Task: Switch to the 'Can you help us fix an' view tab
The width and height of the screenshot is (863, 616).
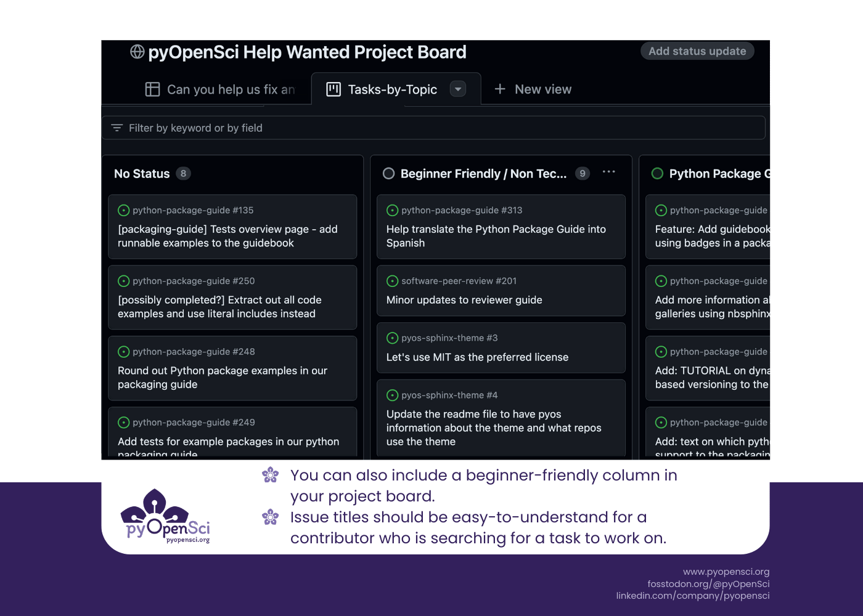Action: click(x=221, y=89)
